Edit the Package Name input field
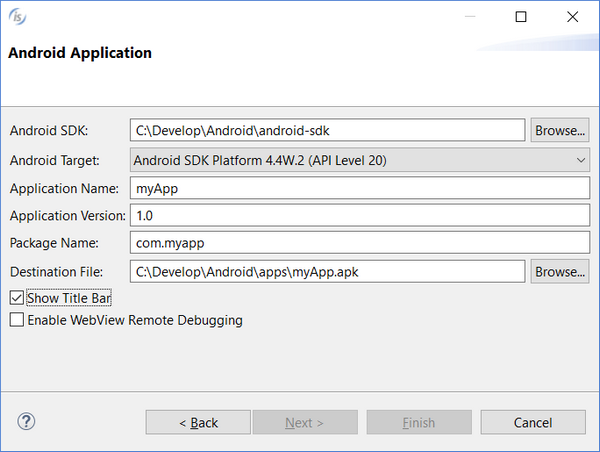This screenshot has width=600, height=452. point(360,243)
